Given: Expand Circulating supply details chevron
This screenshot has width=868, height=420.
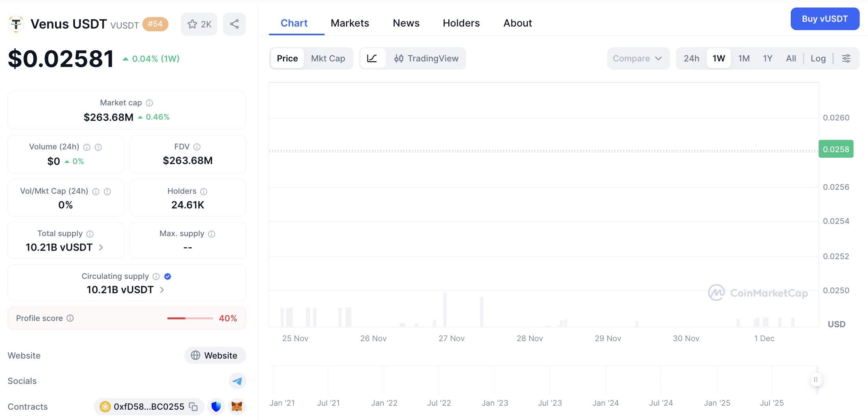Looking at the screenshot, I should point(162,290).
